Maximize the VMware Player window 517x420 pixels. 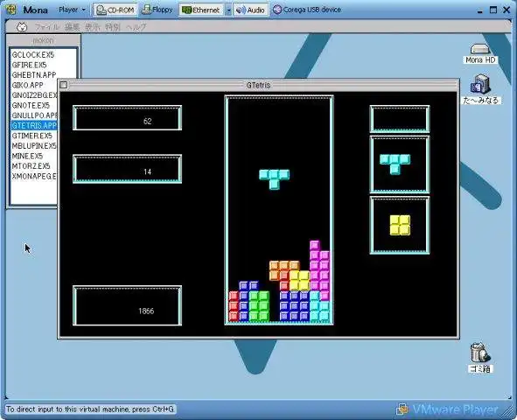493,10
